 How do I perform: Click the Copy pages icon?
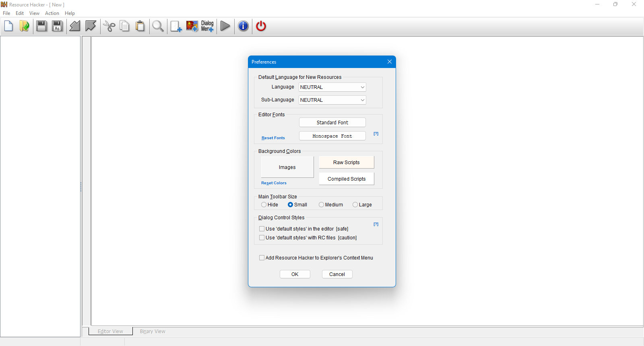tap(125, 27)
